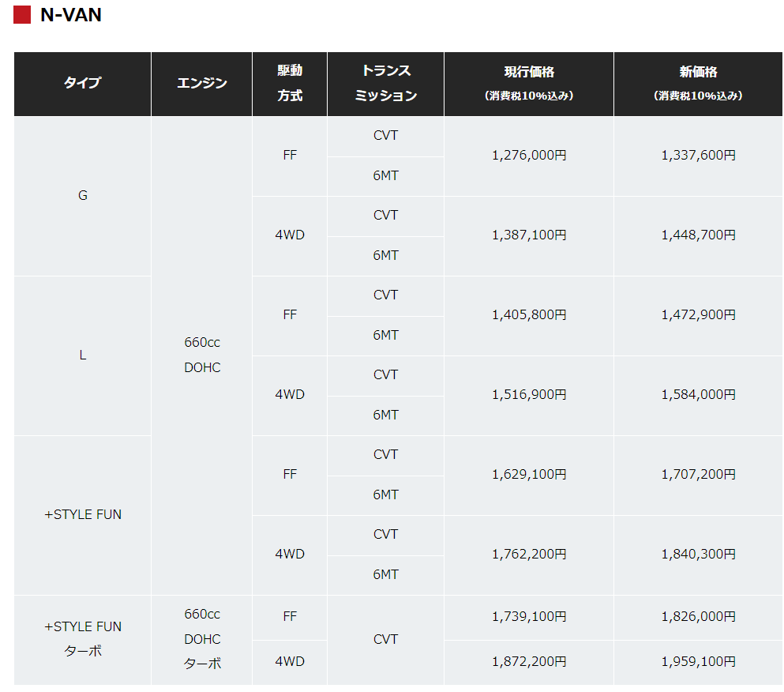Select the G type cell
Screen dimensions: 784x692
tap(82, 196)
